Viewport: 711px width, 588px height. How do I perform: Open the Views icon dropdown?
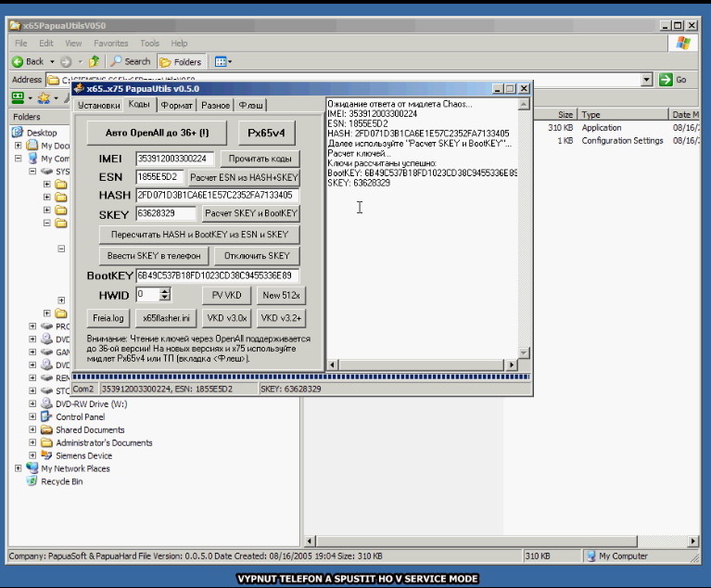[223, 62]
